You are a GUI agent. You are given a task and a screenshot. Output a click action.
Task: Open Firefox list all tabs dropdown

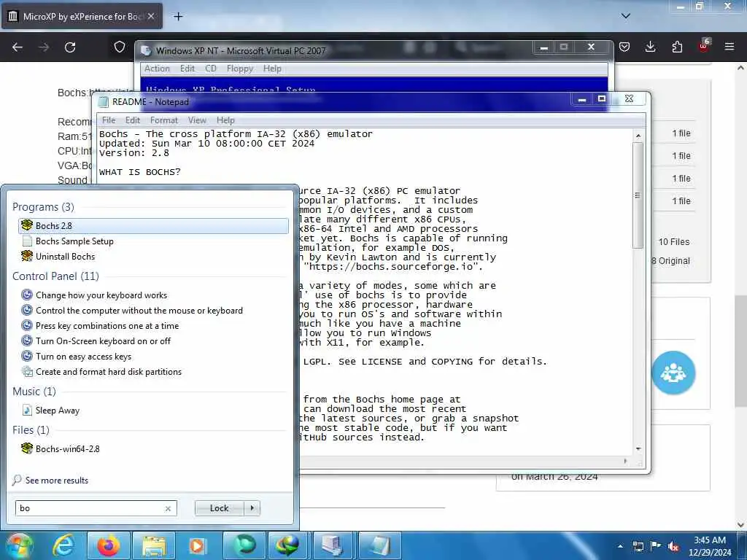coord(626,16)
